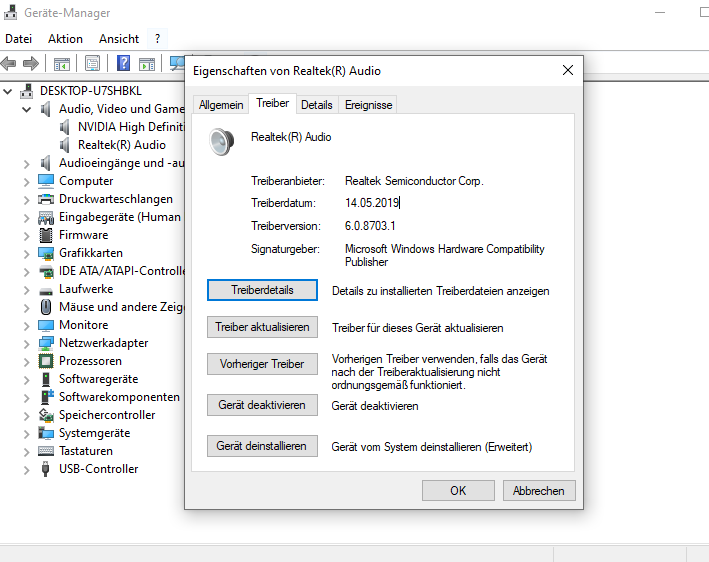Confirm dialog with OK button

pyautogui.click(x=458, y=491)
